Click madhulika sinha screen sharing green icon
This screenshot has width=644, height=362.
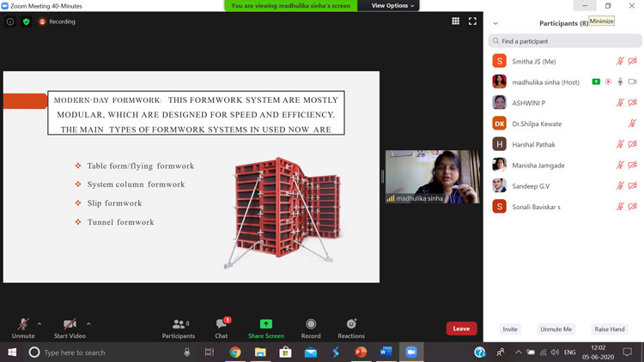click(x=596, y=81)
